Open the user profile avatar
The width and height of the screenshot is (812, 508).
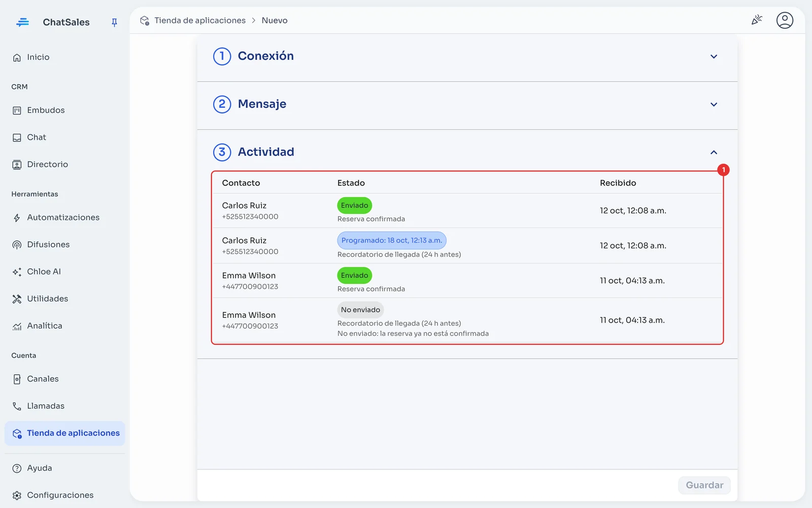785,20
